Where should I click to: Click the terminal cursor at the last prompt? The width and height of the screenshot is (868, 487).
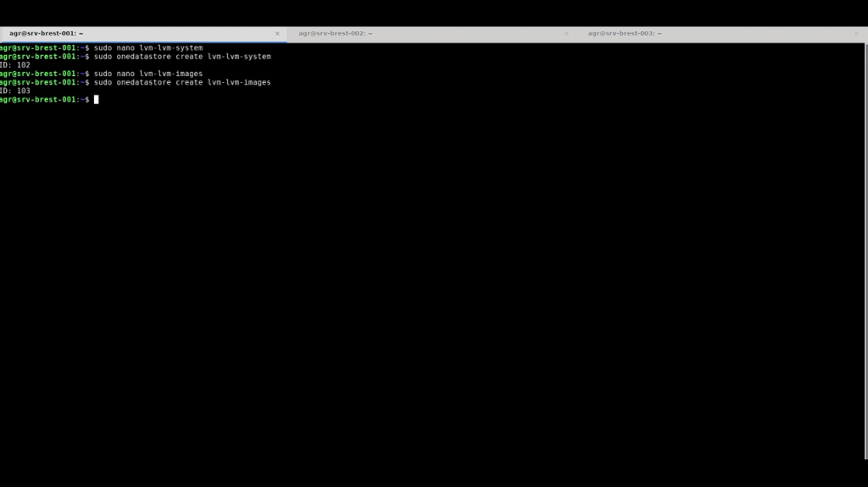[x=97, y=100]
